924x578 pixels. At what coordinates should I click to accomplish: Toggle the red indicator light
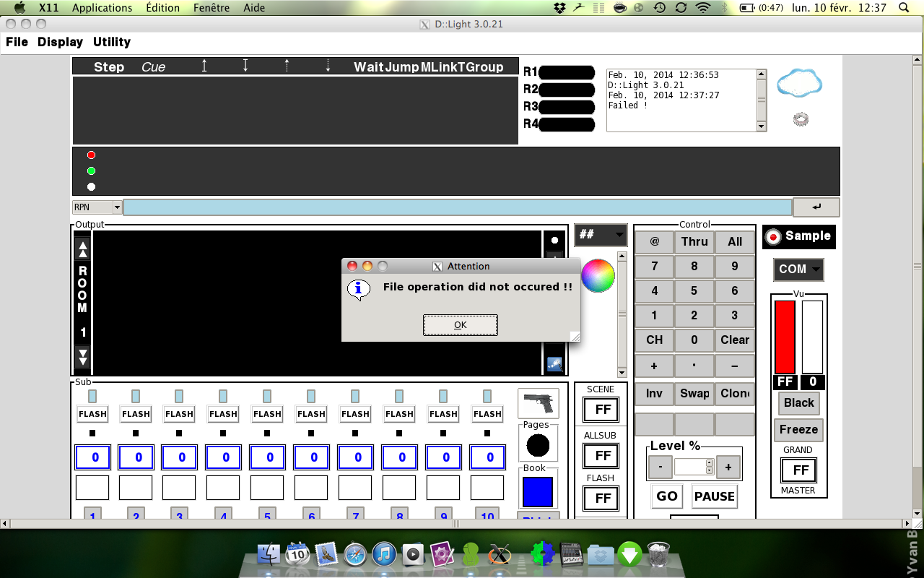[91, 155]
